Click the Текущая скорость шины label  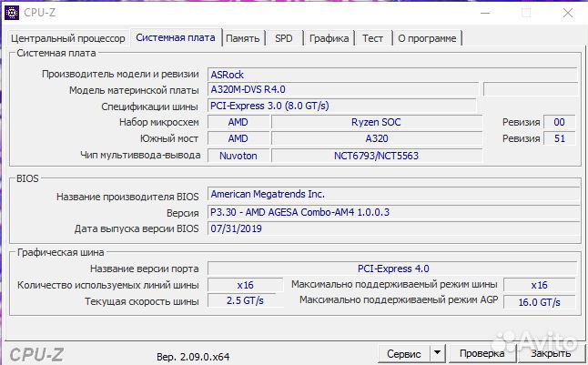[142, 301]
